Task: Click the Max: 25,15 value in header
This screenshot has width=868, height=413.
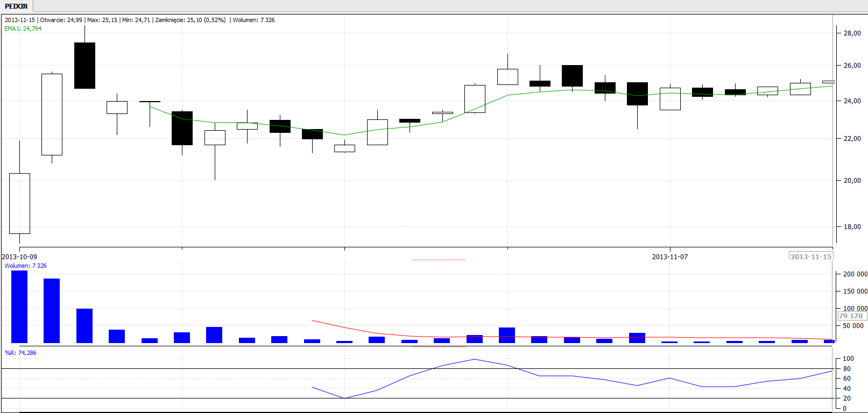Action: coord(102,20)
